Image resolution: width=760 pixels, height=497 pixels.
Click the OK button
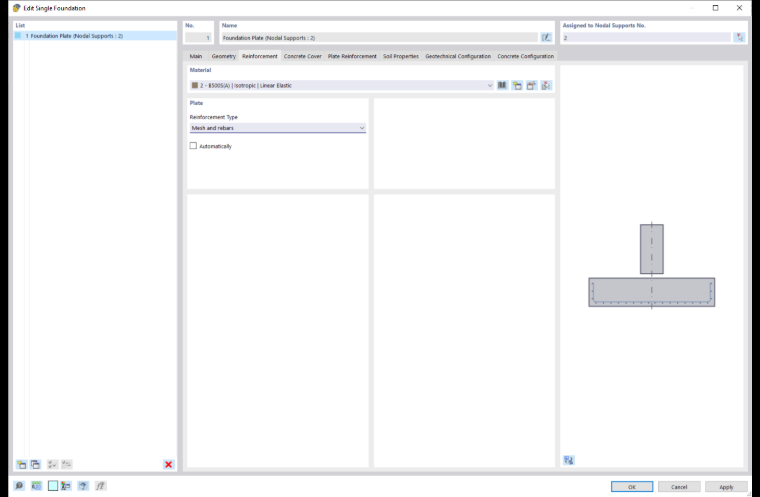632,487
